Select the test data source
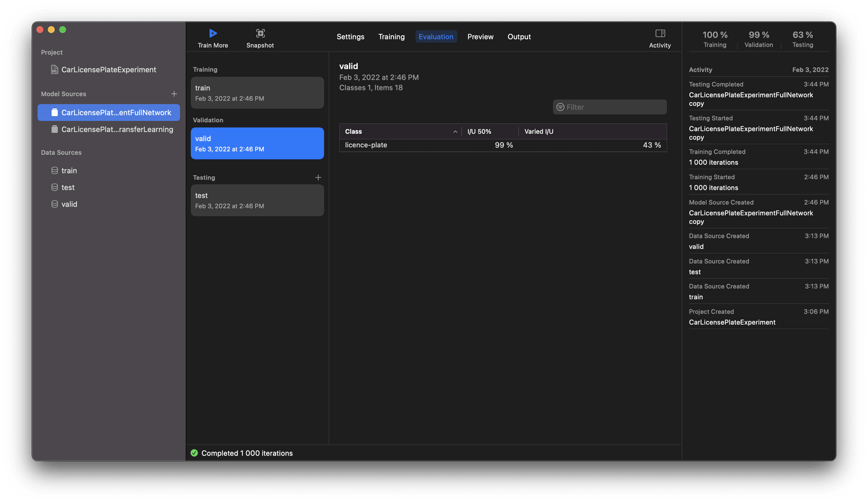The width and height of the screenshot is (868, 503). click(x=68, y=187)
